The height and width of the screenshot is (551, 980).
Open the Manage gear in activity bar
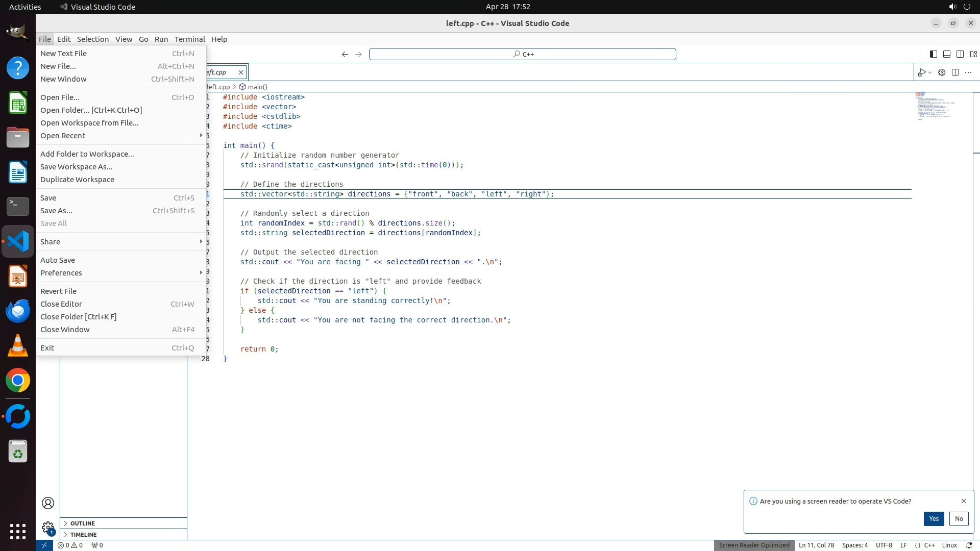point(48,527)
